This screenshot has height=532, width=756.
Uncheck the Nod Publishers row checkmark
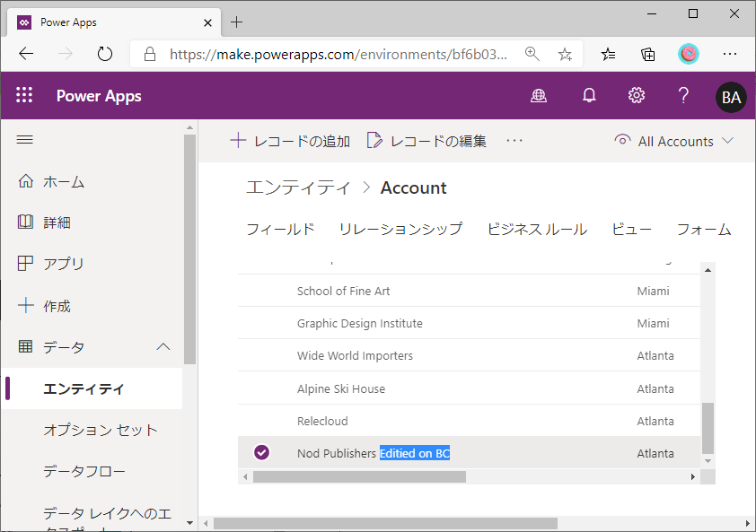(x=262, y=452)
